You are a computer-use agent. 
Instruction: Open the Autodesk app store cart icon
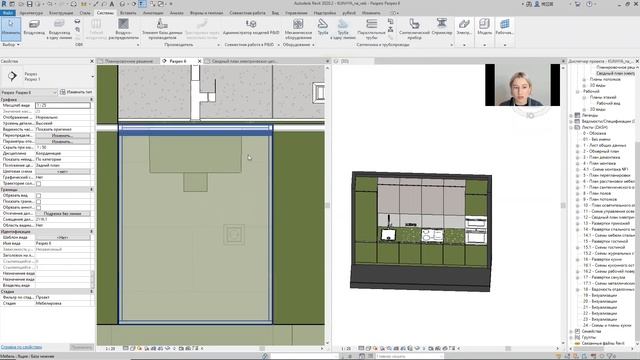(577, 4)
